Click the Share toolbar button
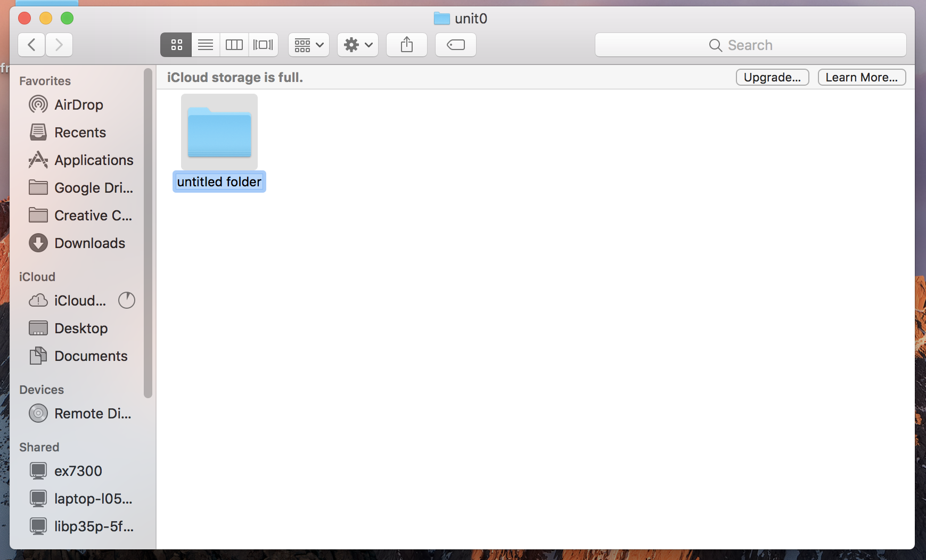 pyautogui.click(x=407, y=45)
